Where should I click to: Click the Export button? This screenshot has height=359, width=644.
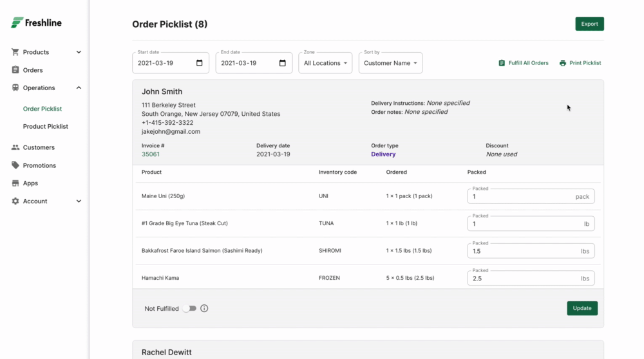(x=589, y=24)
